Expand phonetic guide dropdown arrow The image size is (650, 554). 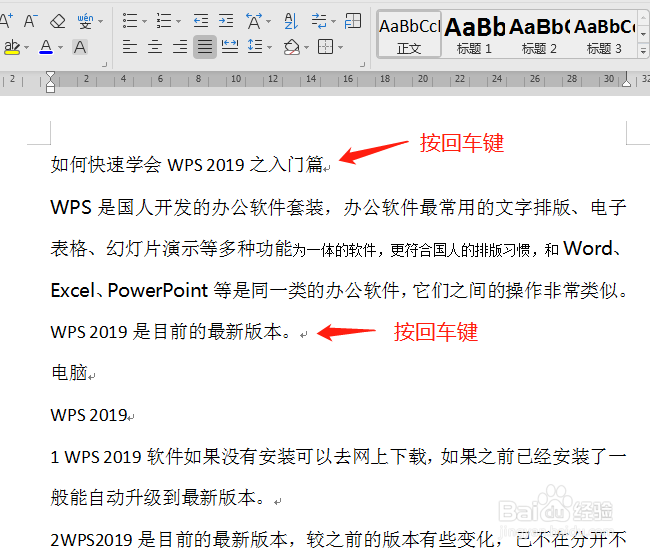100,22
